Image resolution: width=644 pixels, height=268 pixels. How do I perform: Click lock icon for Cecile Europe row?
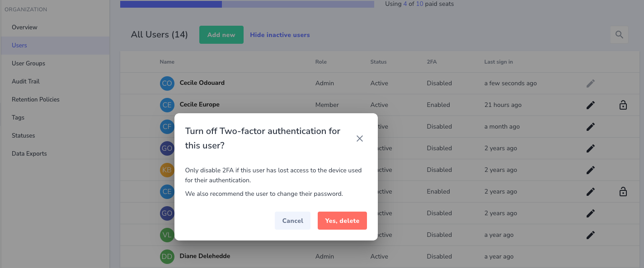click(623, 105)
